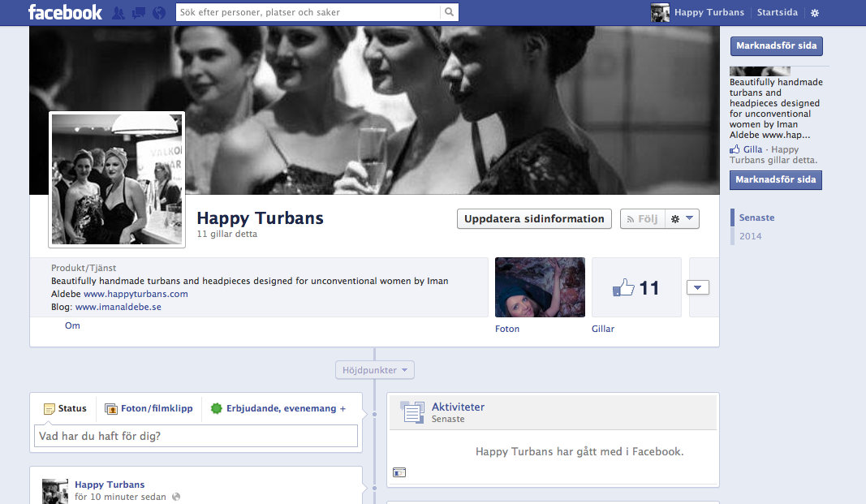The width and height of the screenshot is (866, 504).
Task: Open account settings gear in top bar
Action: (x=815, y=13)
